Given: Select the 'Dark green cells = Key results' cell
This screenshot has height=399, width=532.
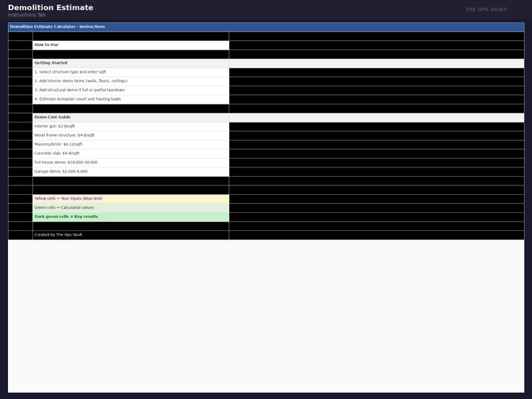Looking at the screenshot, I should (131, 217).
